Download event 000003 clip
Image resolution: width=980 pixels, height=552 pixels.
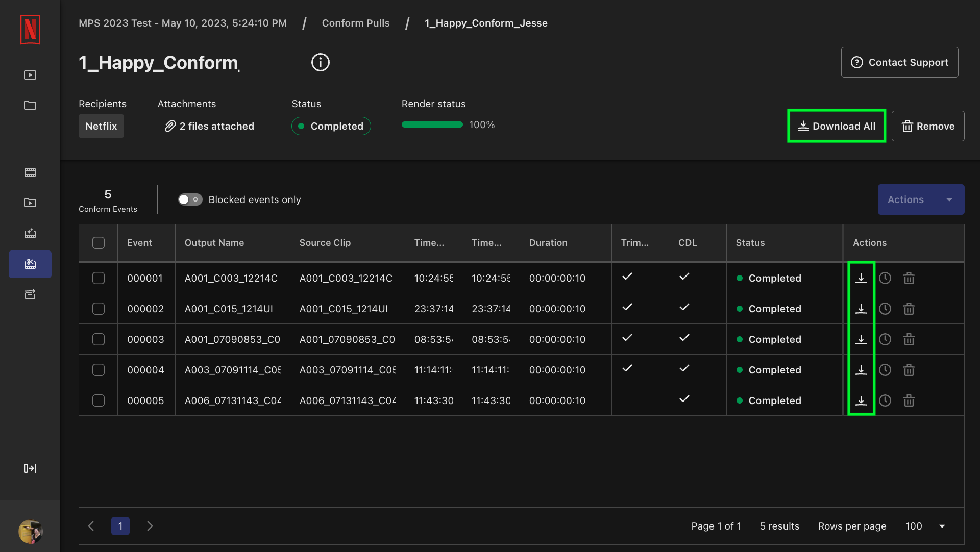tap(861, 339)
